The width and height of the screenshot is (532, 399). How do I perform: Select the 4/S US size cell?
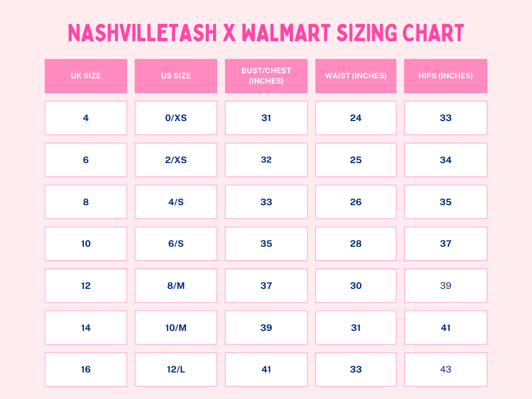176,202
